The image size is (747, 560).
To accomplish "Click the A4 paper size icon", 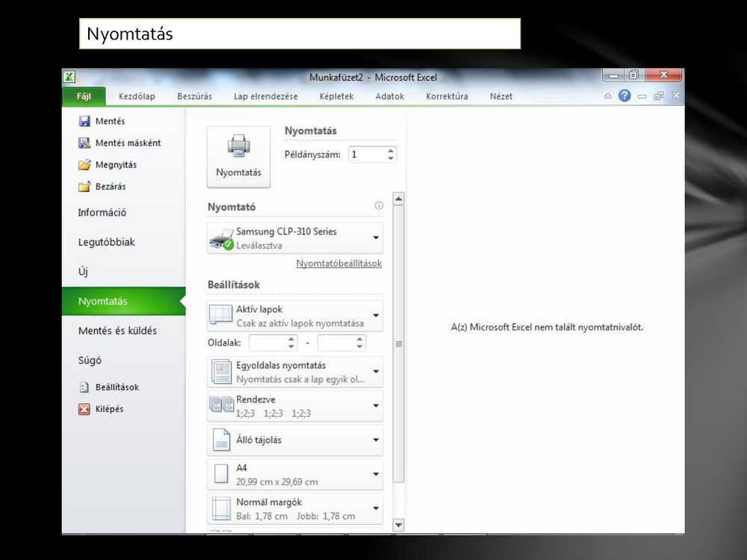I will [221, 474].
